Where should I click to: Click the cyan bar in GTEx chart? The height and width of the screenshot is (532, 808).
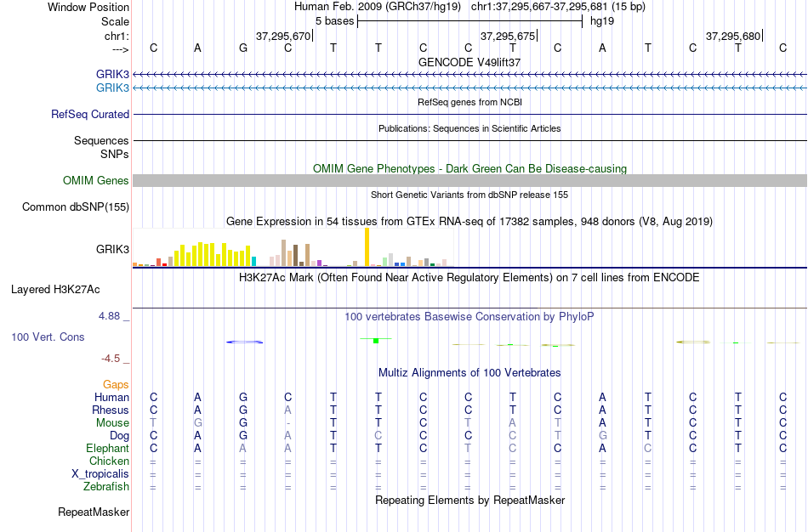click(253, 261)
